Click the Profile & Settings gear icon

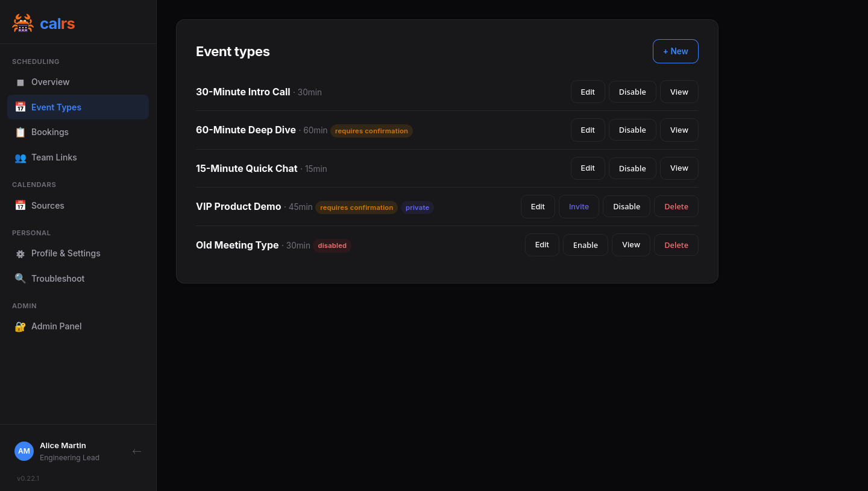(x=20, y=253)
